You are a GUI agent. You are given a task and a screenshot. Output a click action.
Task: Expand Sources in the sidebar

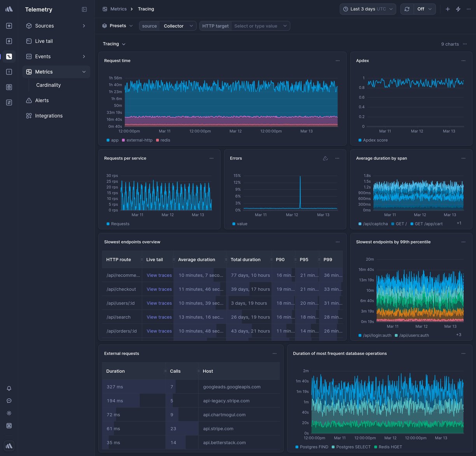coord(44,26)
